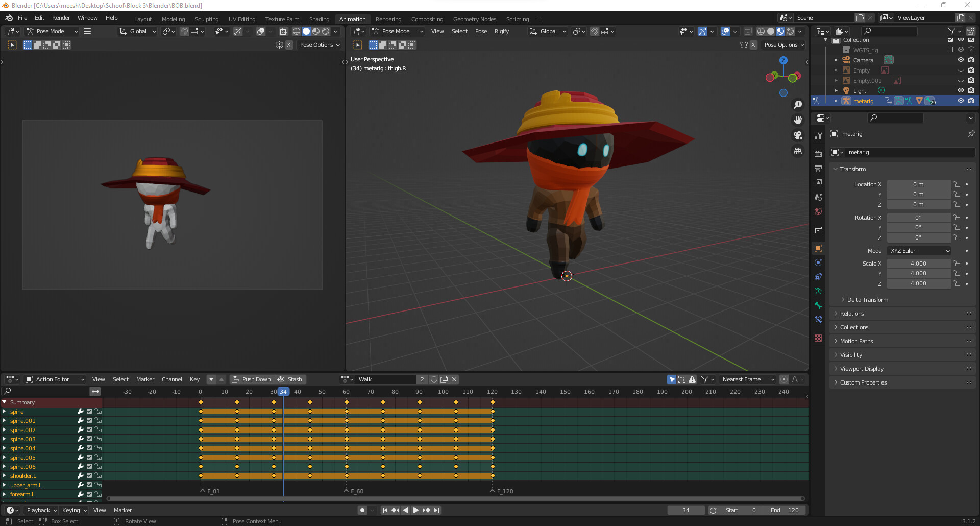Toggle visibility eye for Light object
This screenshot has width=980, height=526.
pos(961,91)
